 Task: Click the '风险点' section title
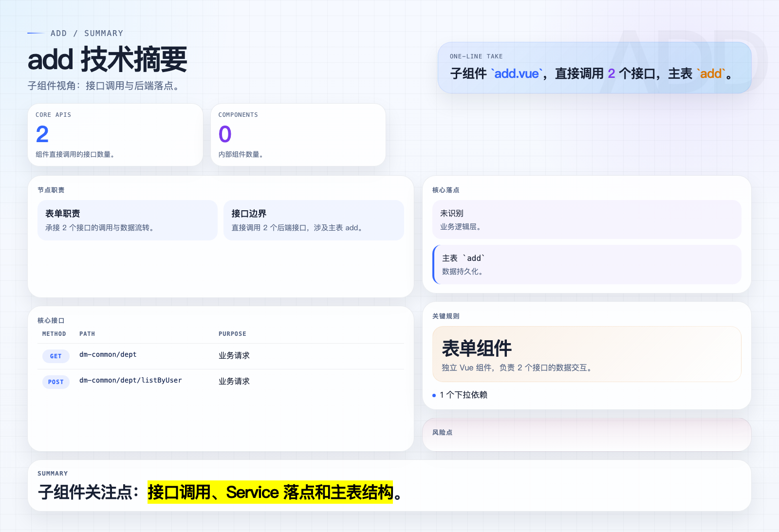[x=443, y=432]
